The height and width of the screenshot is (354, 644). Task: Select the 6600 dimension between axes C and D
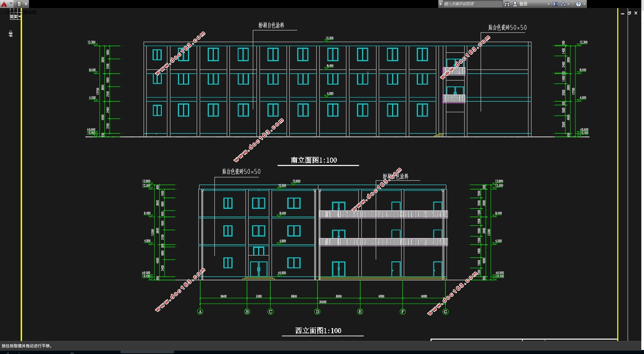point(294,296)
